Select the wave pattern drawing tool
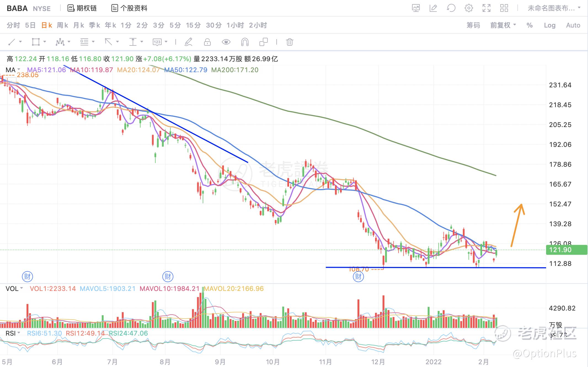Viewport: 588px width, 367px height. (x=60, y=42)
